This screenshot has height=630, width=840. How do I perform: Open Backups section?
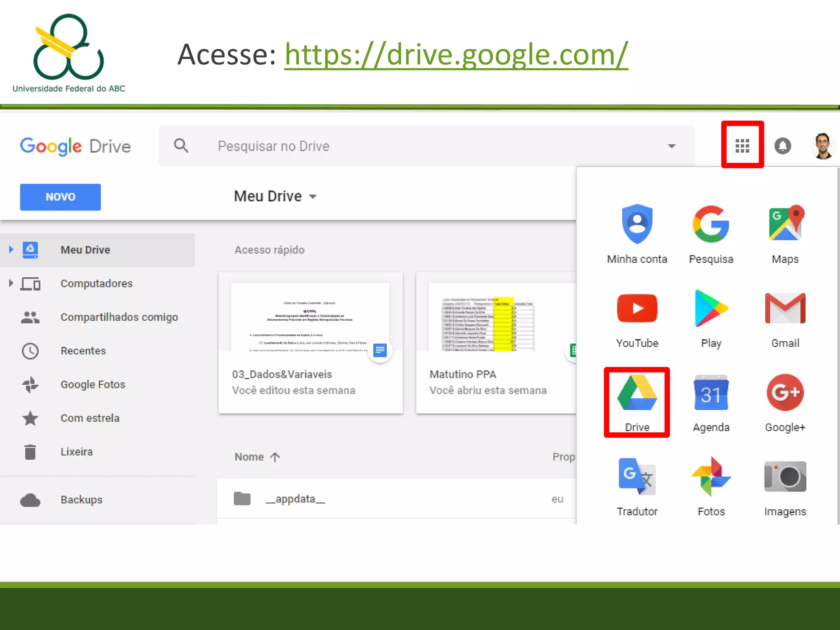coord(97,500)
